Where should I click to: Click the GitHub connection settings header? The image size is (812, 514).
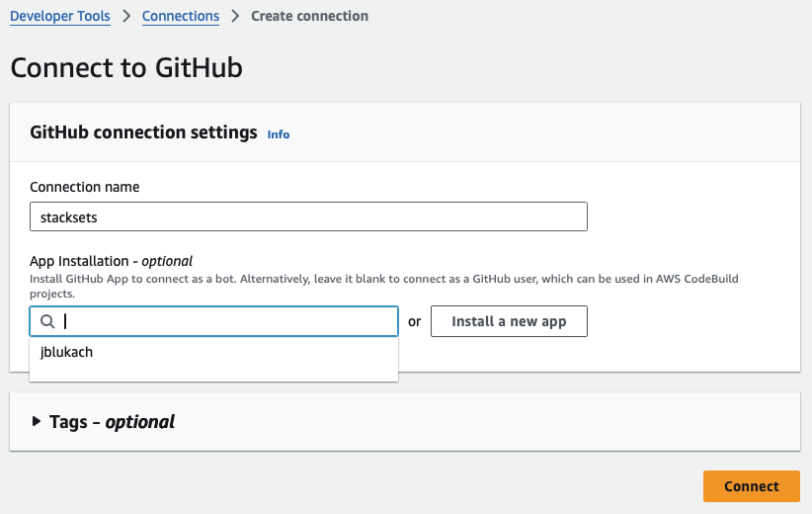coord(143,132)
